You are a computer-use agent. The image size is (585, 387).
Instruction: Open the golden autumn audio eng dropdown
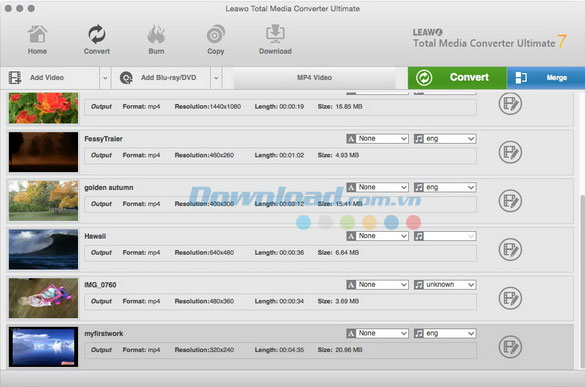point(450,187)
